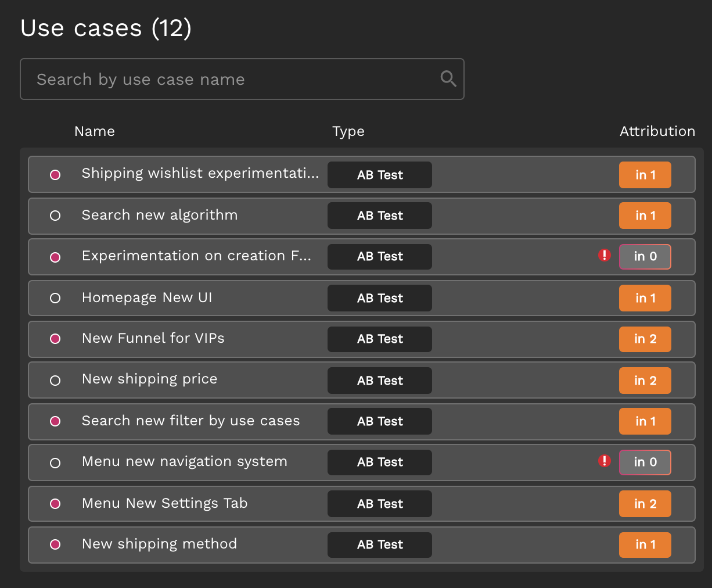Image resolution: width=712 pixels, height=588 pixels.
Task: Click AB Test tag for Menu new navigation system
Action: pos(380,462)
